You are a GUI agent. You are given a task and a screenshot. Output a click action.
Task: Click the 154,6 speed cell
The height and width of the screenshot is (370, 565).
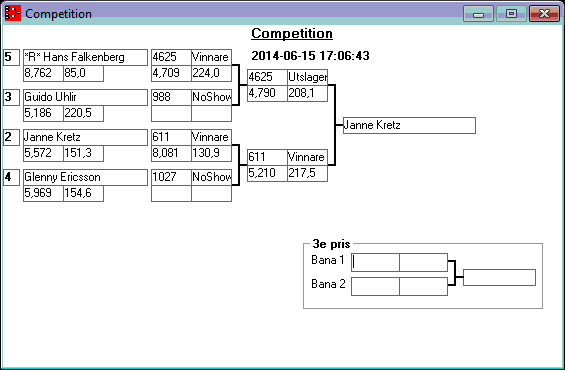[84, 193]
